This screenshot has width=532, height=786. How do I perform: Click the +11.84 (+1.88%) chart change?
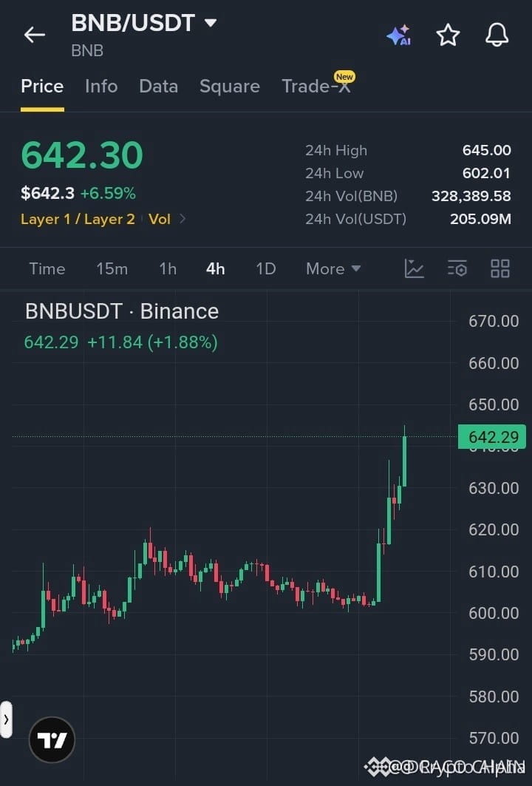pyautogui.click(x=152, y=342)
